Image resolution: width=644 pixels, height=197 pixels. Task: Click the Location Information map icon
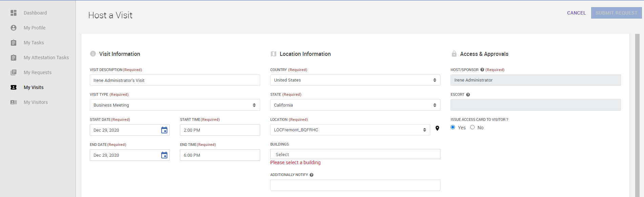(273, 54)
